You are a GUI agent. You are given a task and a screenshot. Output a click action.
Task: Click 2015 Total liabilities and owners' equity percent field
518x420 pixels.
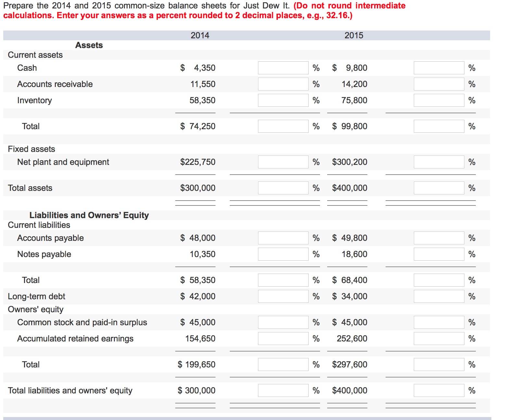tap(439, 390)
